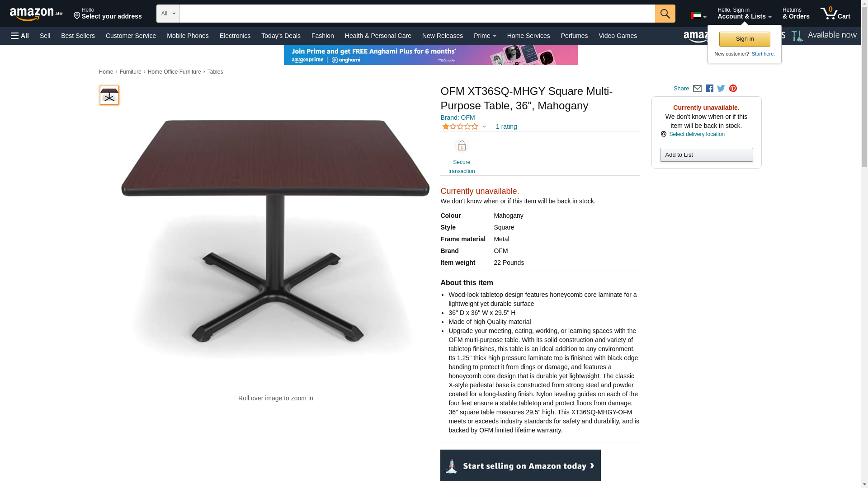868x488 pixels.
Task: Click the Add to List button
Action: coord(706,155)
